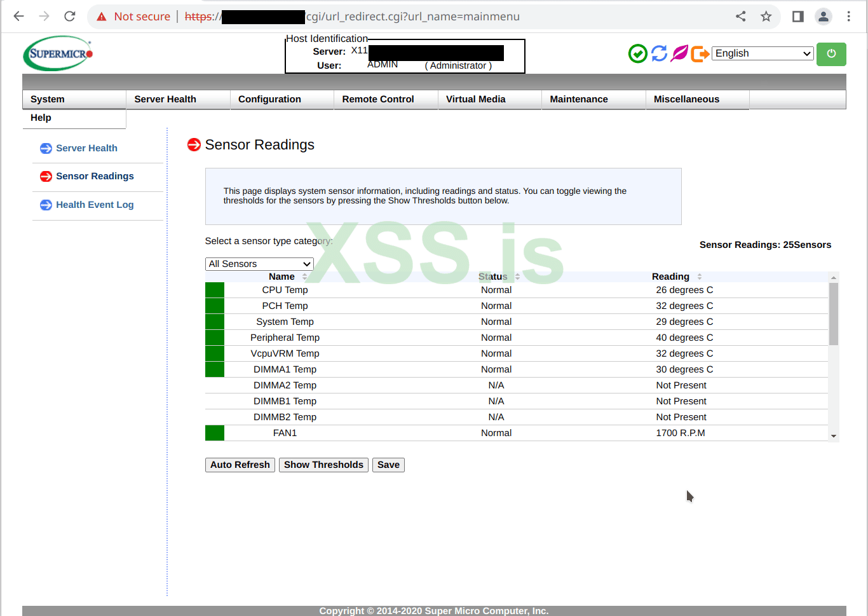Click the orange logout icon

coord(700,53)
